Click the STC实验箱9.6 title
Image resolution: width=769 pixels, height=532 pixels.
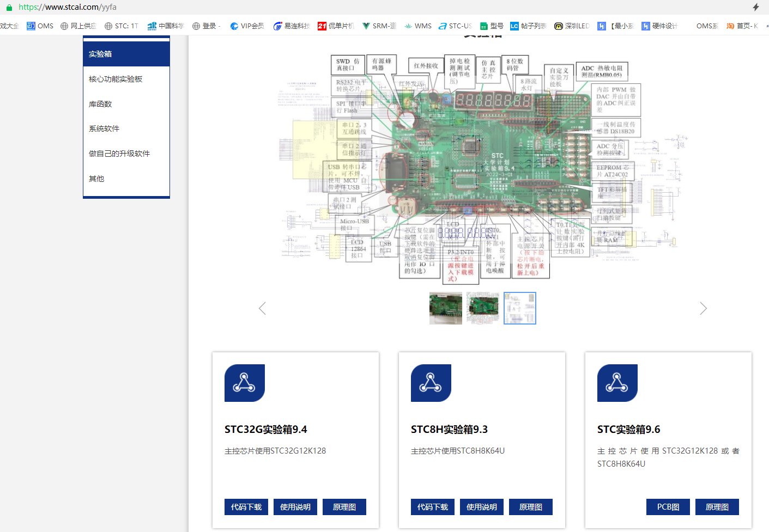pyautogui.click(x=629, y=430)
